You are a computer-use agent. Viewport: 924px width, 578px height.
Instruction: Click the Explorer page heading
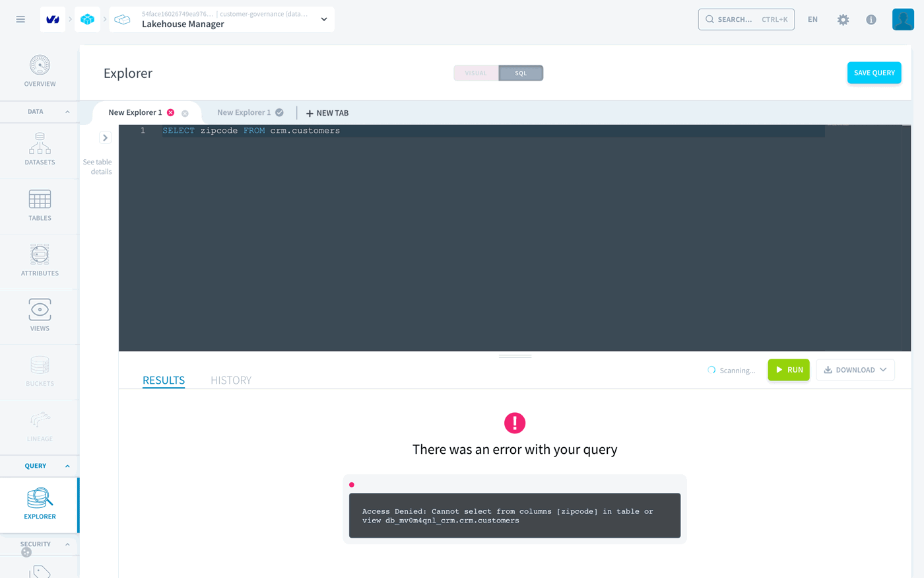click(x=128, y=73)
